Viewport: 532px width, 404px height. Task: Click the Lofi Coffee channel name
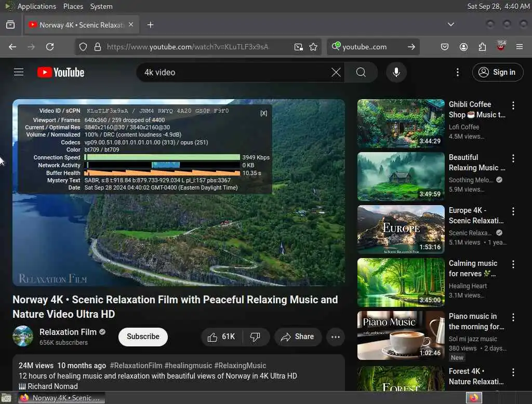click(464, 127)
